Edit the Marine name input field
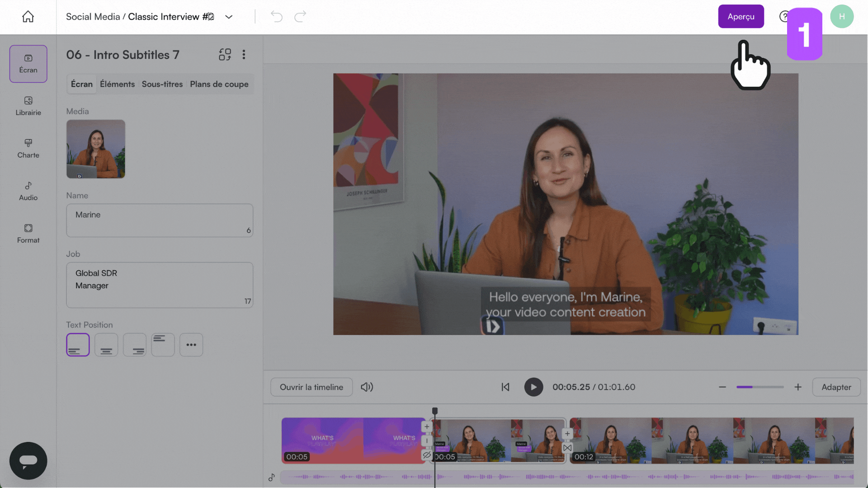Viewport: 868px width, 488px height. [160, 220]
